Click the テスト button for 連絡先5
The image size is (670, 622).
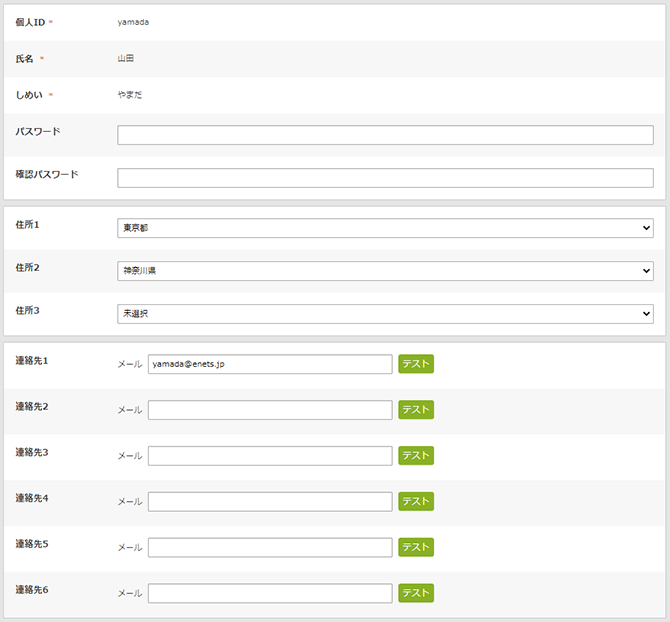coord(416,548)
